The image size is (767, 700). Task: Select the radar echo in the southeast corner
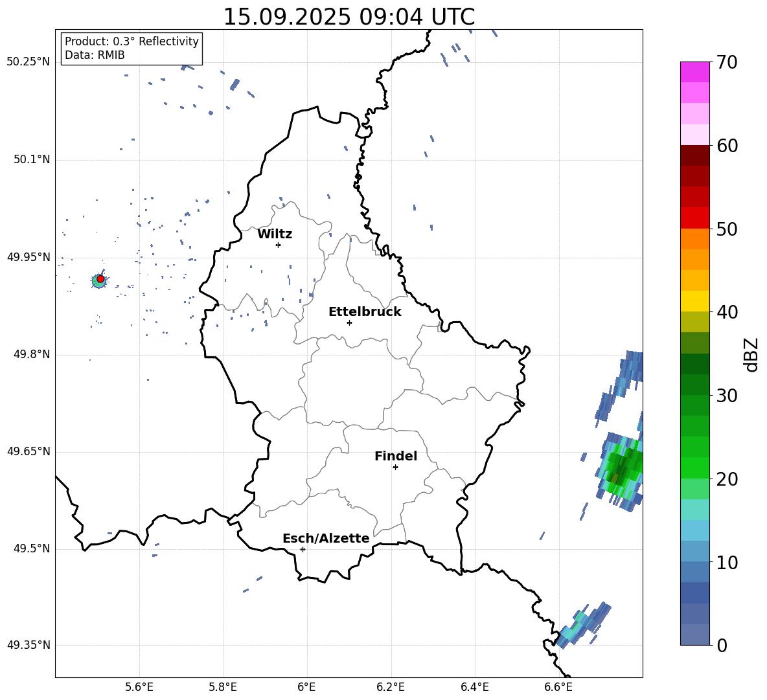click(x=583, y=624)
